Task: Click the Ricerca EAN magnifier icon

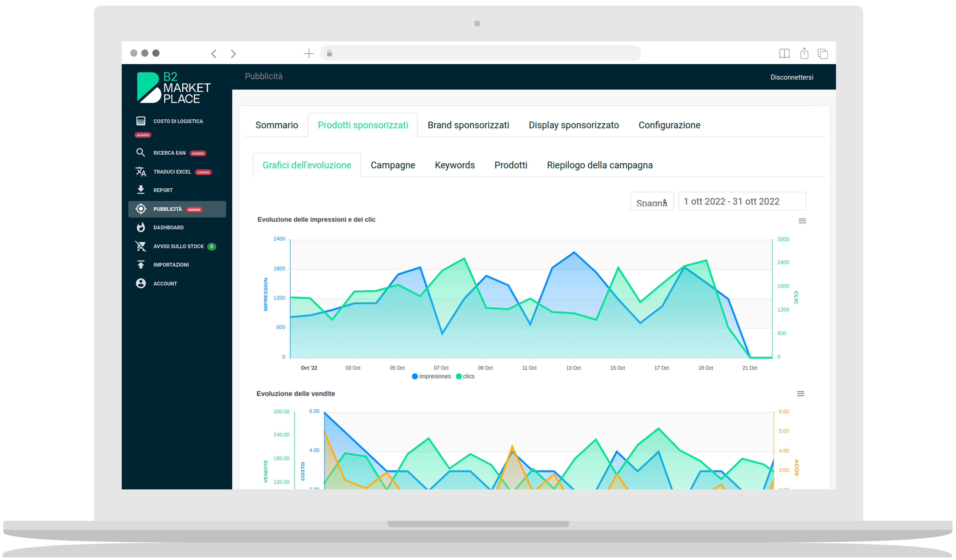Action: point(140,152)
